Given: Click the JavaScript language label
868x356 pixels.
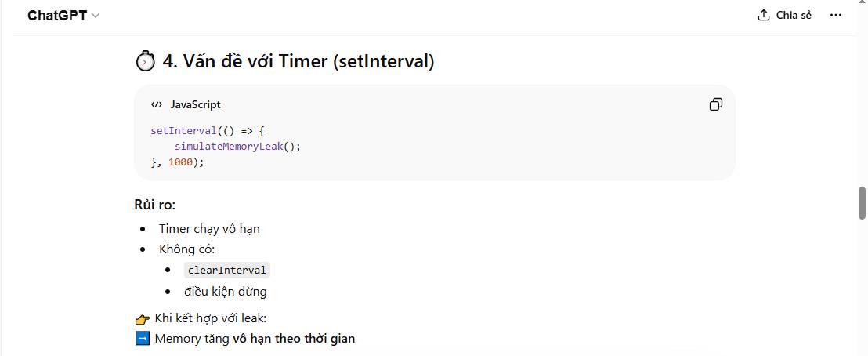Looking at the screenshot, I should point(195,104).
